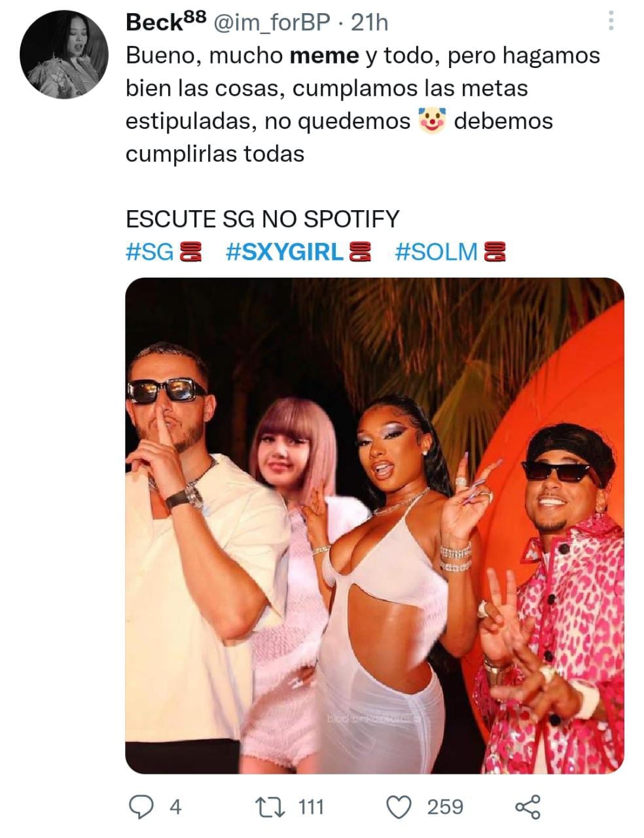The width and height of the screenshot is (644, 838).
Task: Select the text ESCUTE SG NO SPOTIFY
Action: pos(262,219)
